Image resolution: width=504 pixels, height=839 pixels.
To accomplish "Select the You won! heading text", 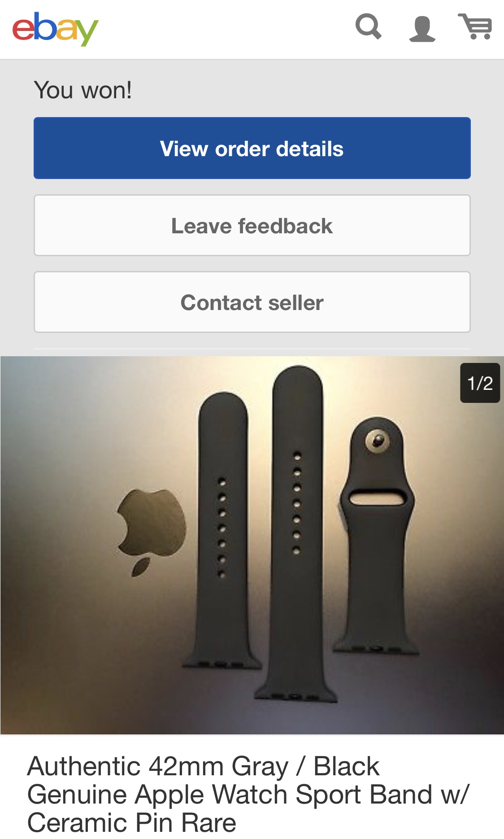I will point(83,90).
